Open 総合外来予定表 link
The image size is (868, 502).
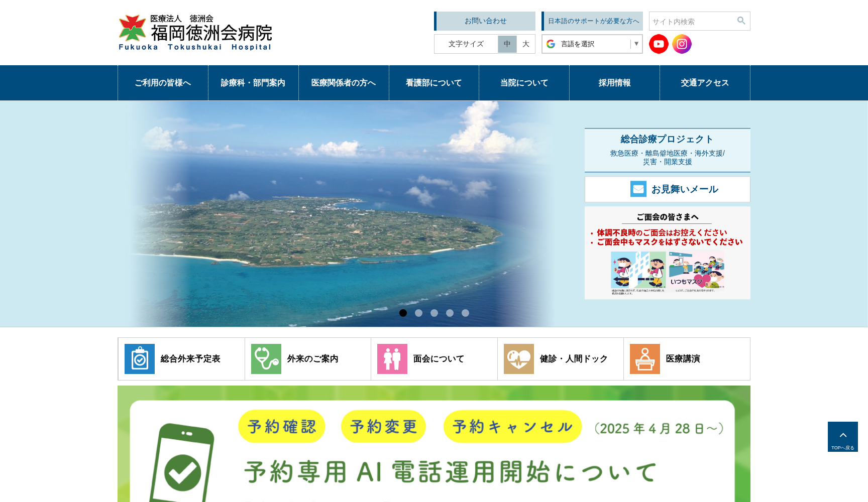point(181,359)
